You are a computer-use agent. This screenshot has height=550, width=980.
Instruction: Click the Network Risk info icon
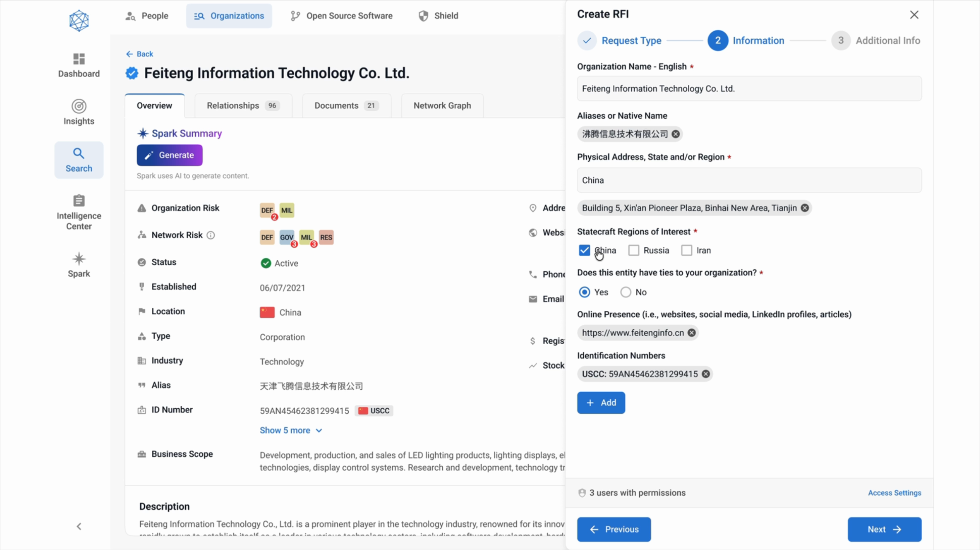pyautogui.click(x=211, y=235)
